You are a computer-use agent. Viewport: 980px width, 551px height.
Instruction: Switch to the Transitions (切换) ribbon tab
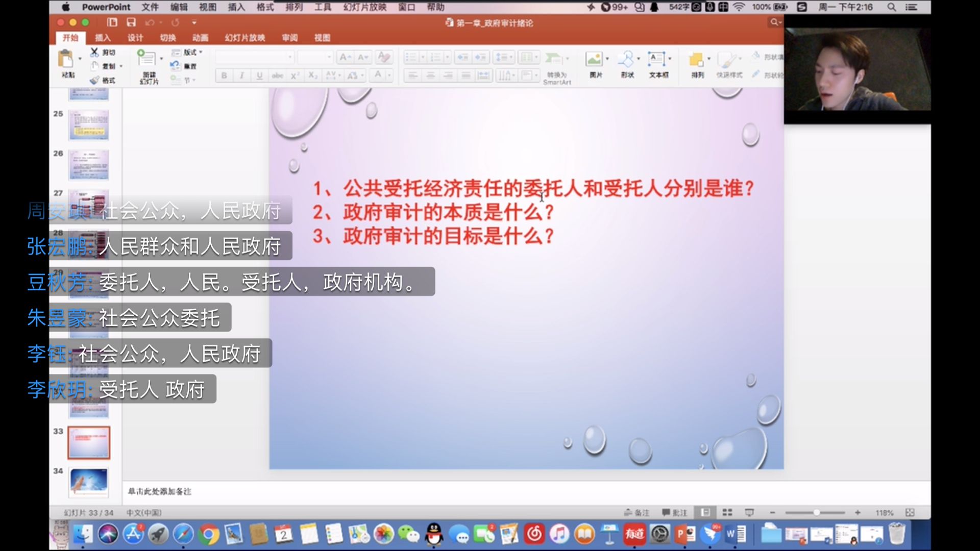click(168, 38)
